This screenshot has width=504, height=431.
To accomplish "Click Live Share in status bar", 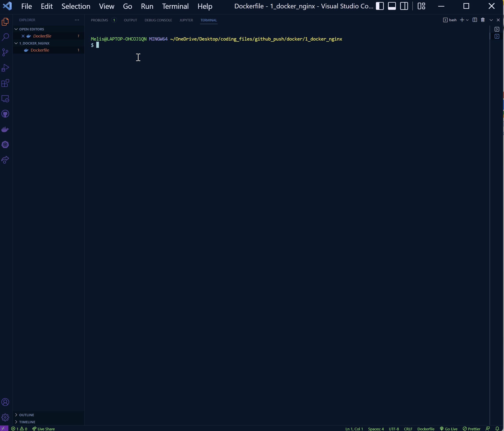I will pos(44,429).
